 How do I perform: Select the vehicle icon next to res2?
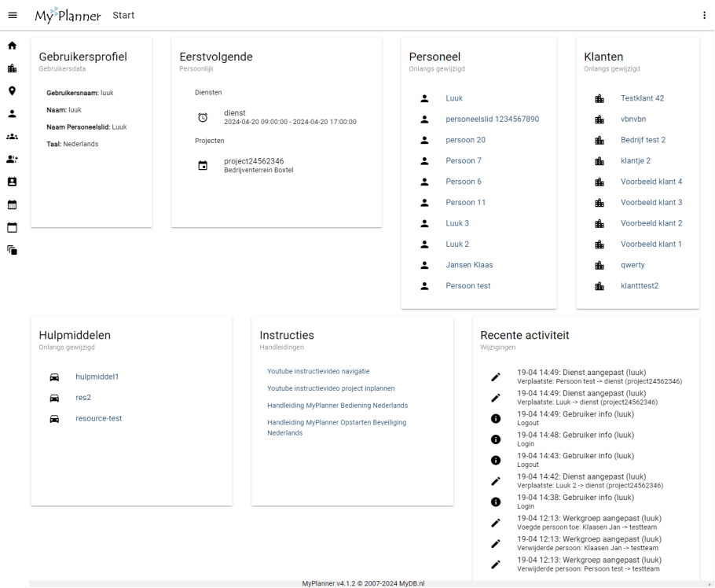54,397
